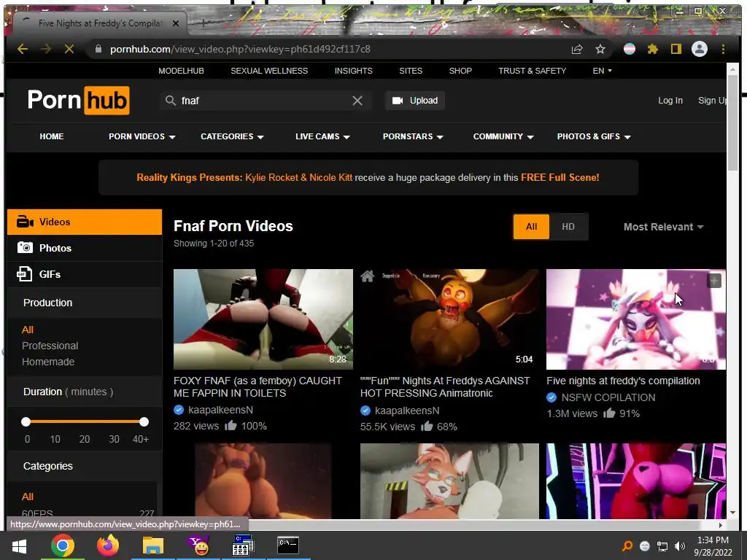This screenshot has height=560, width=747.
Task: Open the Chrome three-dot menu
Action: 723,49
